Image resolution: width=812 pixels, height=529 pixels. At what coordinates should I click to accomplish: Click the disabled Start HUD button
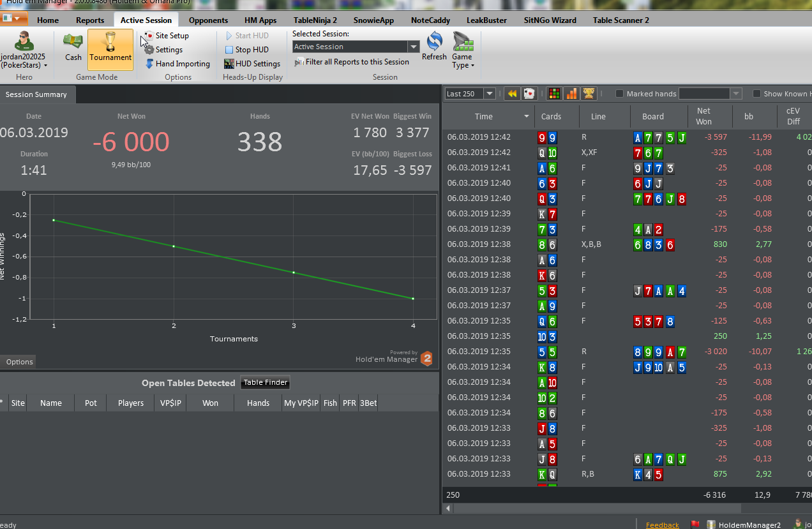click(247, 36)
